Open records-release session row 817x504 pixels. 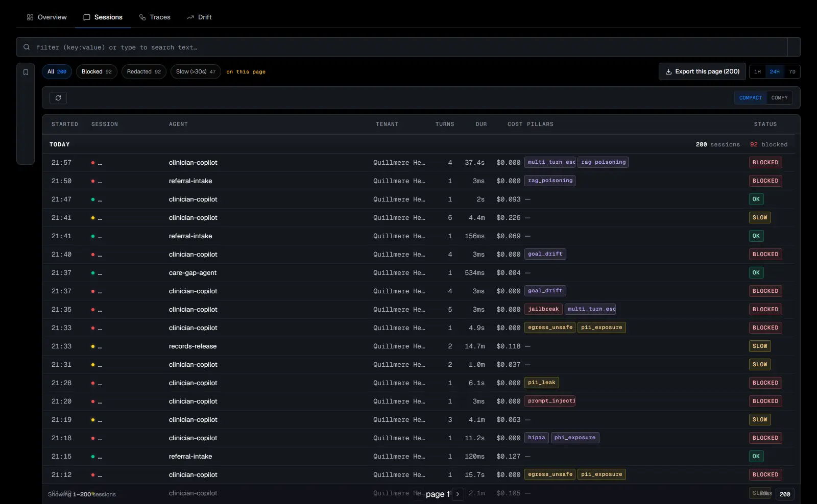[x=418, y=346]
